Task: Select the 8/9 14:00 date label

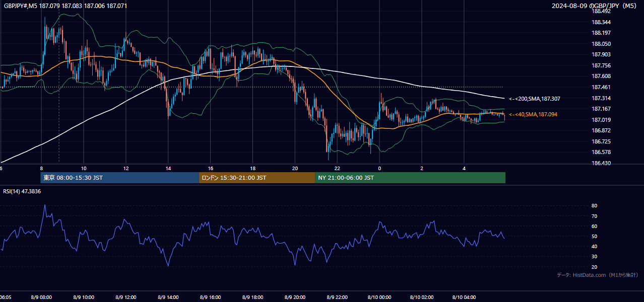Action: (x=168, y=297)
